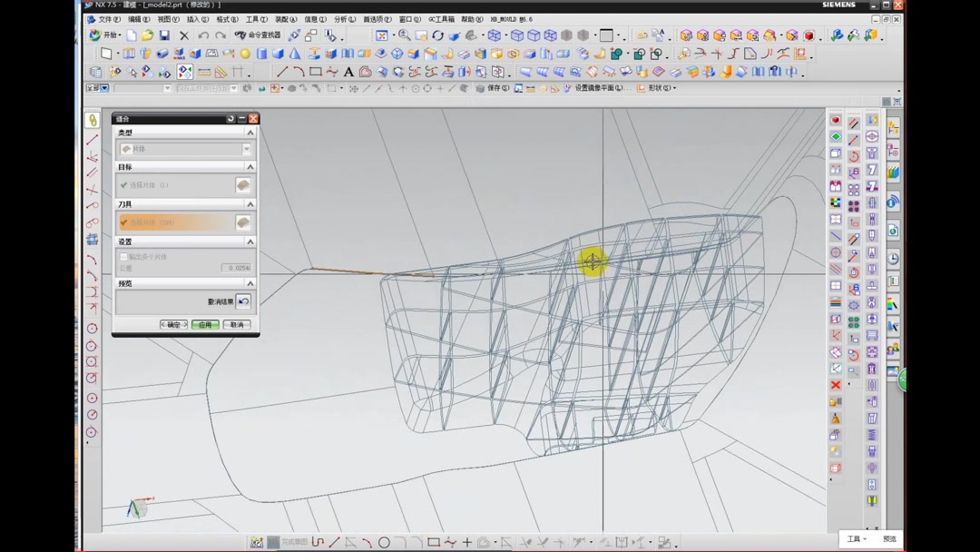Click the open folder icon
Viewport: 980px width, 552px height.
click(147, 35)
